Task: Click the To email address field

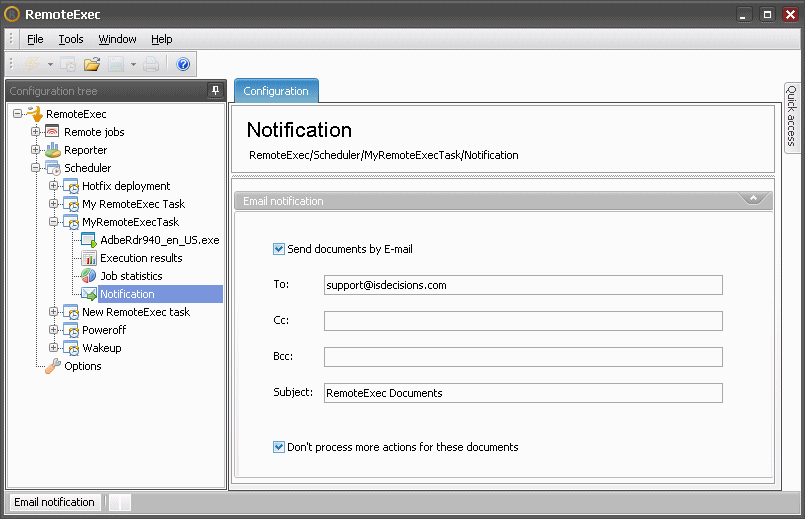Action: point(523,285)
